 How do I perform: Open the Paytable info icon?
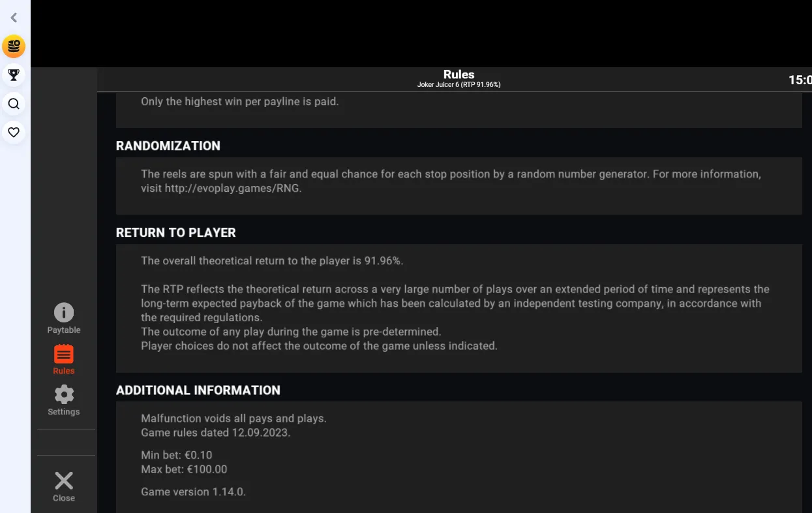coord(64,313)
